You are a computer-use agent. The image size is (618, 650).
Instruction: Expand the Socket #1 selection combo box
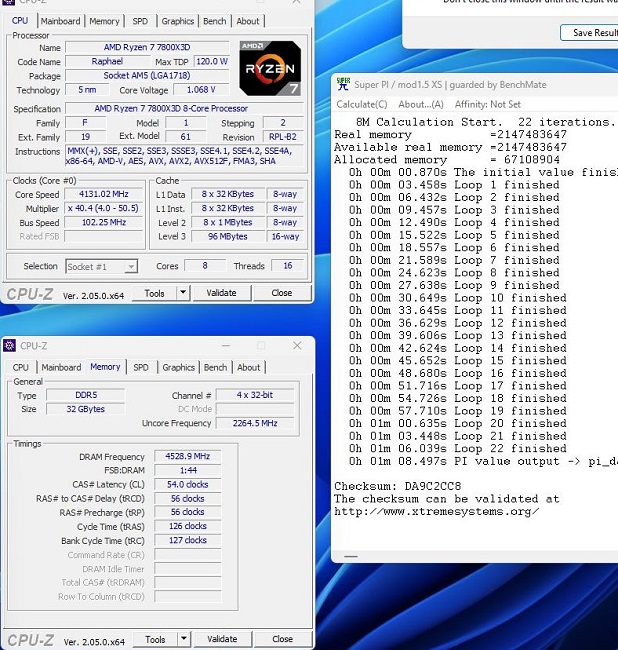[131, 266]
